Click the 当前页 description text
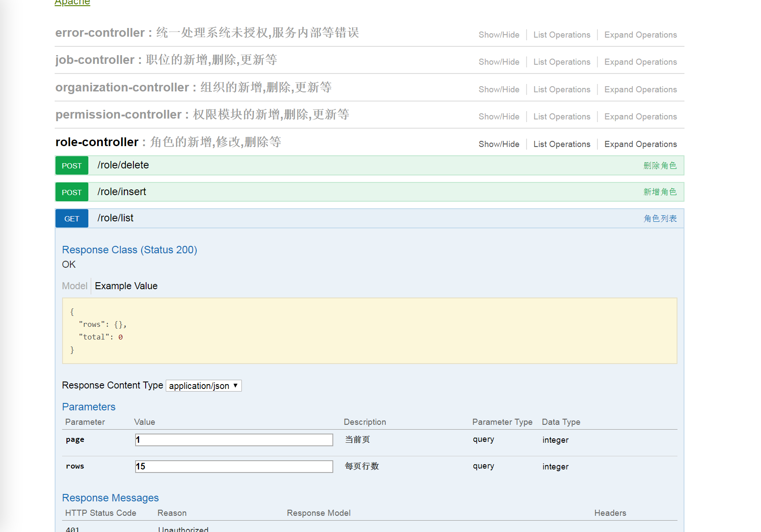 [357, 440]
